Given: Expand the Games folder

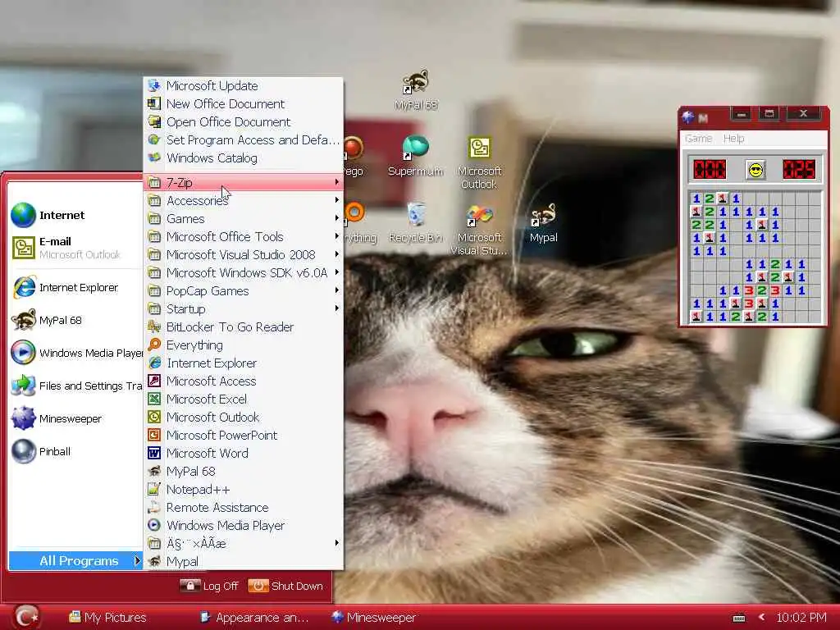Looking at the screenshot, I should click(243, 218).
